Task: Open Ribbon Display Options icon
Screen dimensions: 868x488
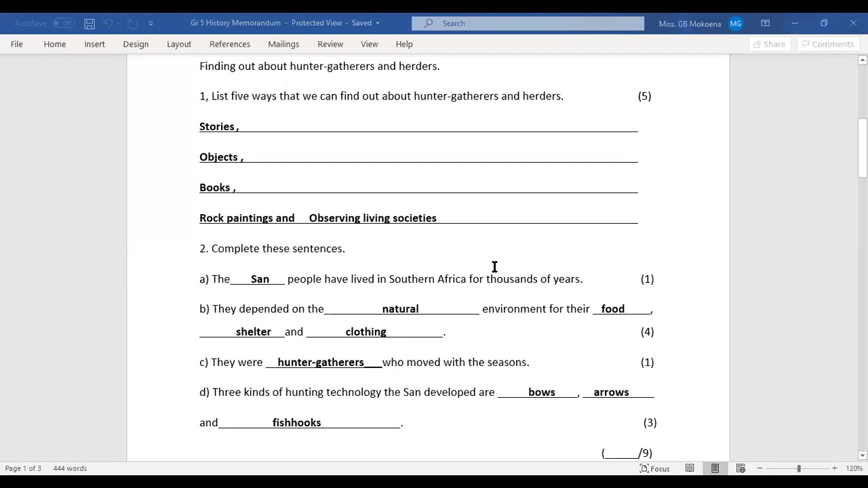Action: (x=765, y=23)
